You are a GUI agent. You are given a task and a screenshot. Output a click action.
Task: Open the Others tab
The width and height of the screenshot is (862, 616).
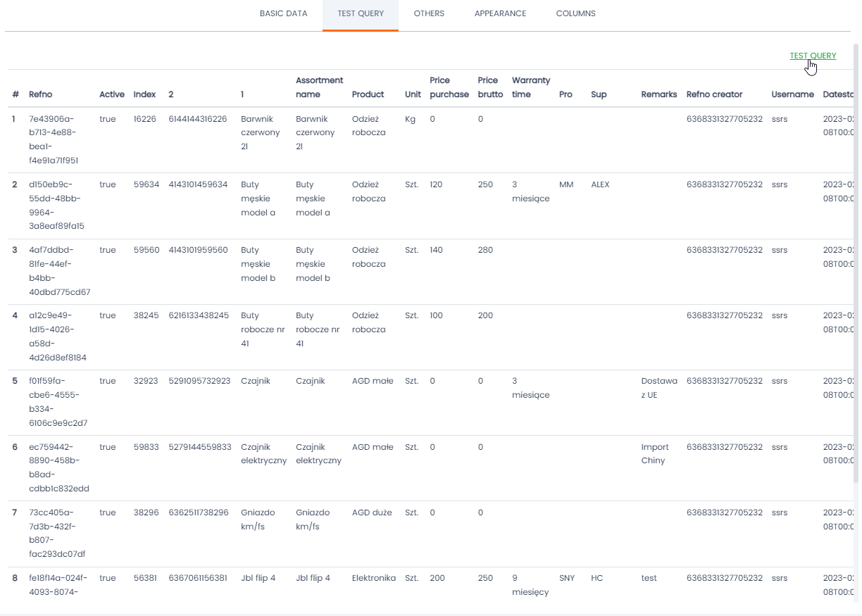pos(429,13)
